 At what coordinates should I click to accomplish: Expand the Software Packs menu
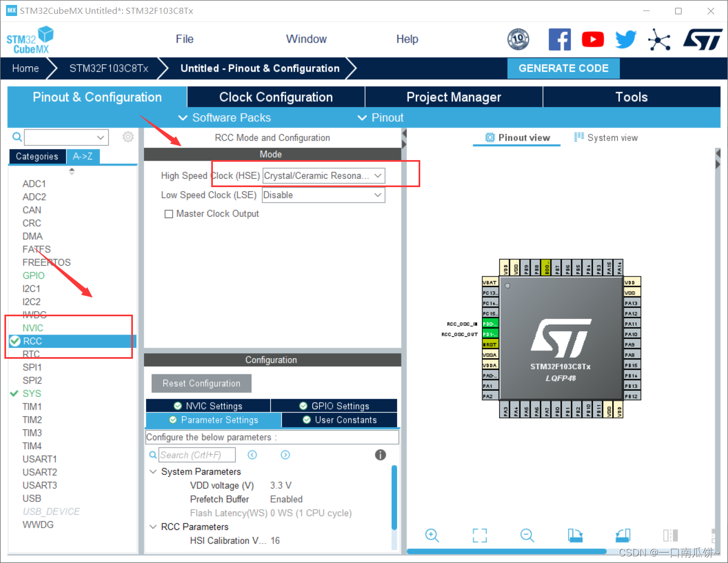(224, 118)
